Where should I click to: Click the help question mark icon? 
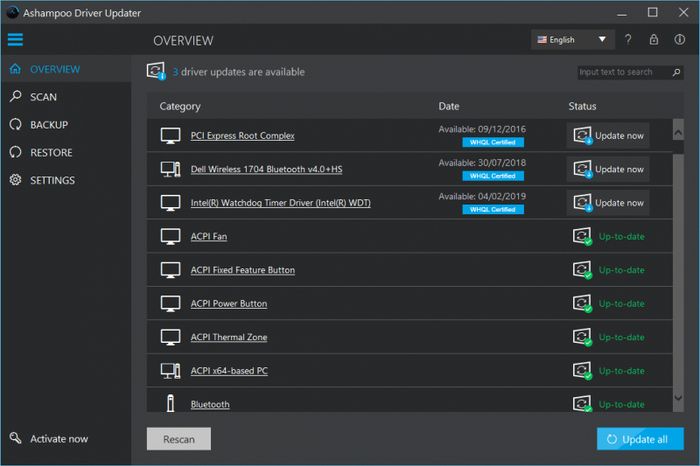click(x=628, y=40)
